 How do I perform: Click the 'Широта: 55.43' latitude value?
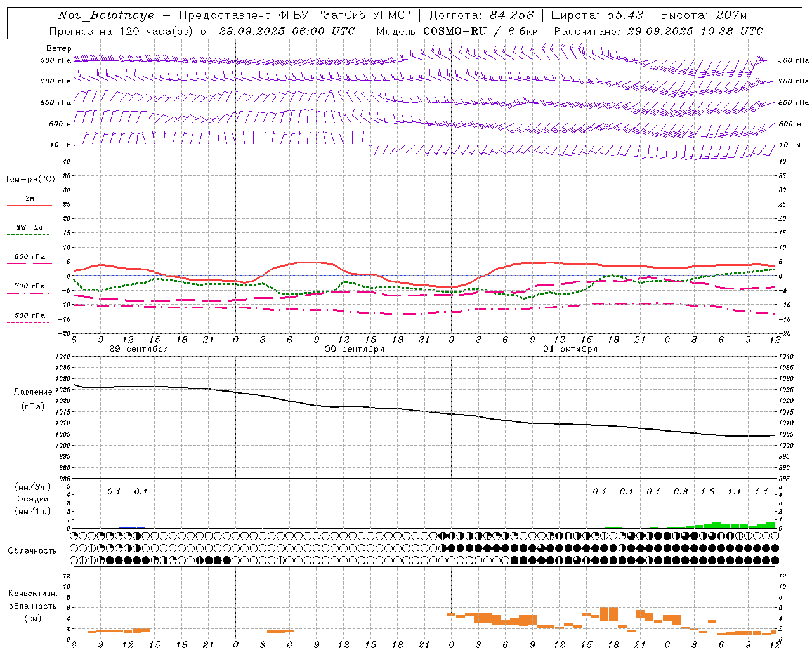coord(597,15)
